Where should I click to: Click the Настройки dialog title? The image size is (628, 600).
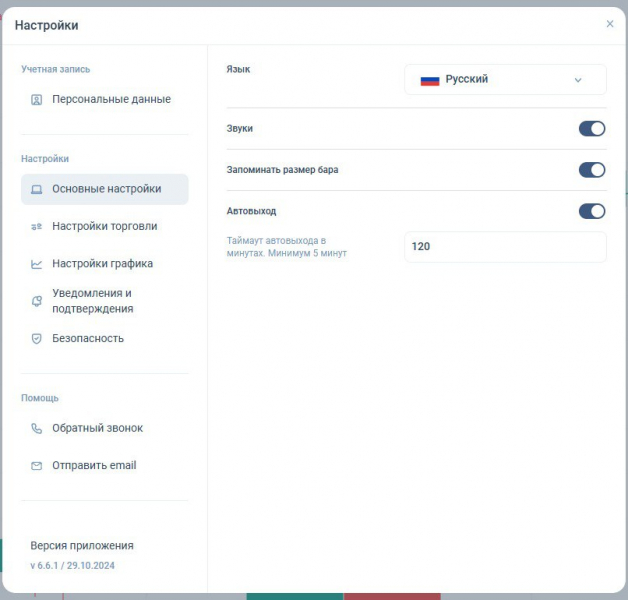pyautogui.click(x=46, y=25)
